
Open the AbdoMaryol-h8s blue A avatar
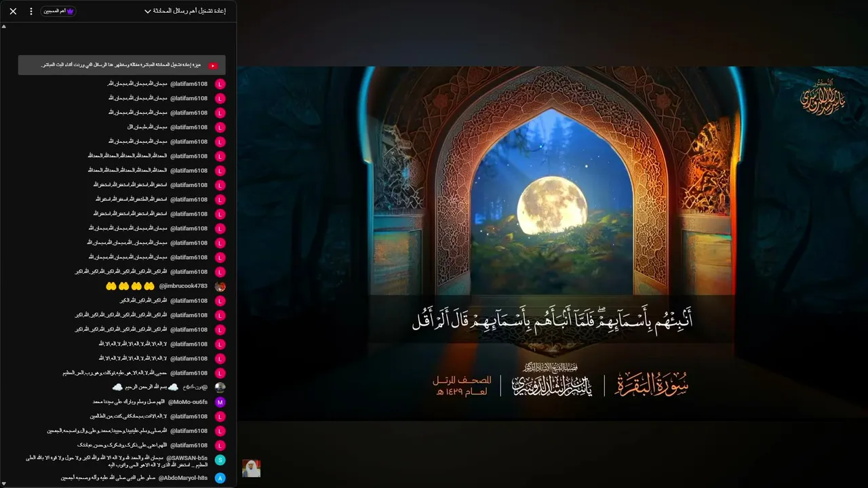click(220, 478)
